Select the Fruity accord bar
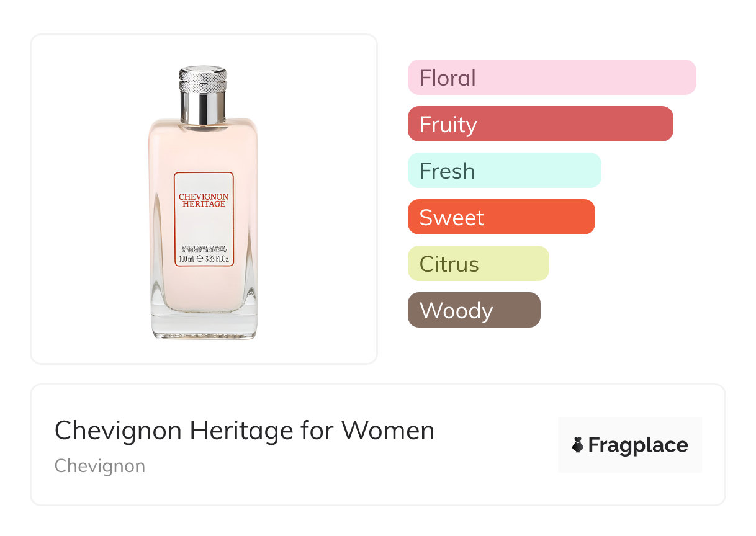Screen dimensions: 756x536 point(541,124)
